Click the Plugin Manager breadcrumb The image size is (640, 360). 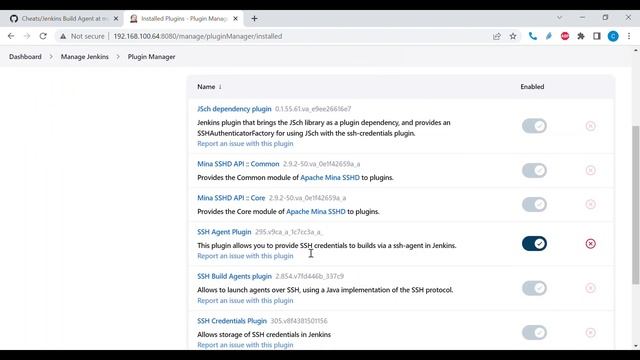point(151,57)
